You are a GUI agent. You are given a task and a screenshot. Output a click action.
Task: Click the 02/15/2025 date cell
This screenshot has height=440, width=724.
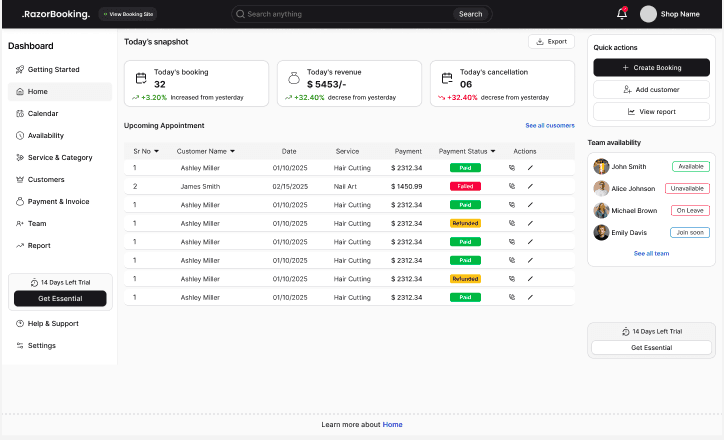pos(290,187)
